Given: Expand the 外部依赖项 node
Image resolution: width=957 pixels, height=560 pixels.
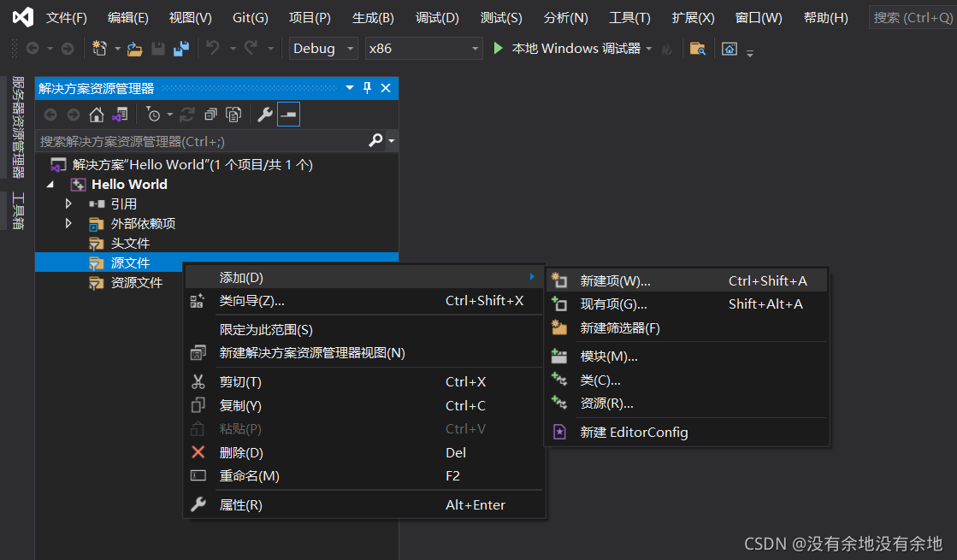Looking at the screenshot, I should pos(68,223).
